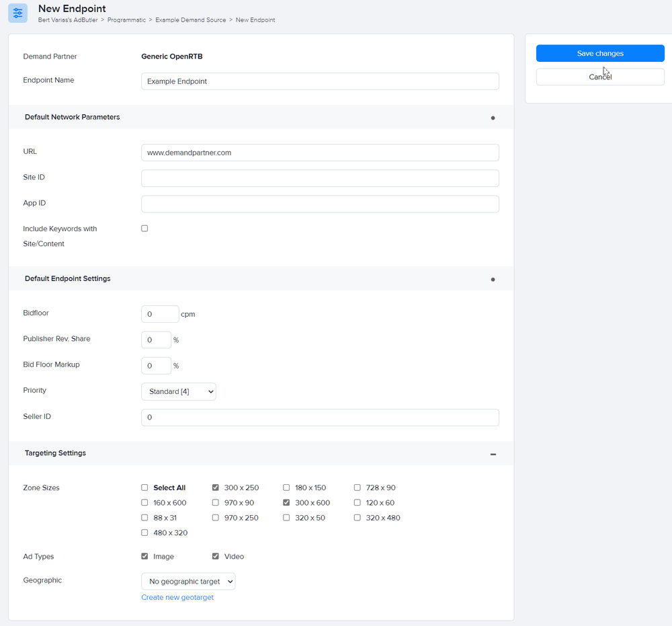Click the App ID field

click(x=320, y=204)
